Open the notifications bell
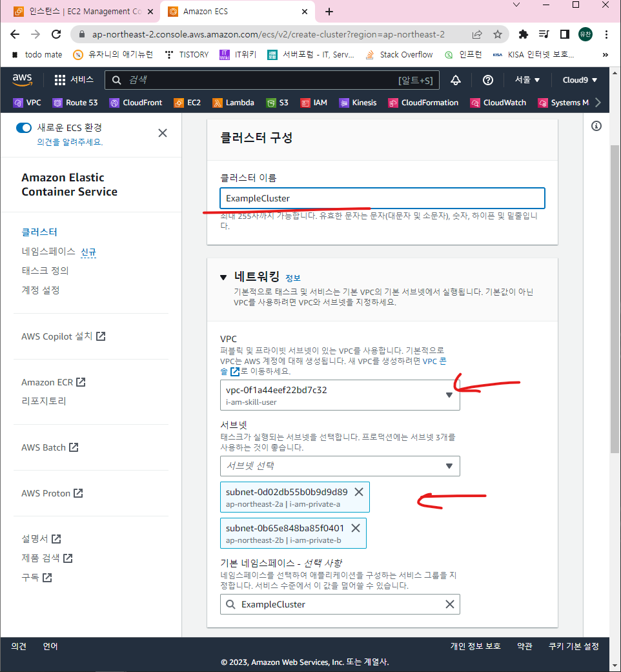The width and height of the screenshot is (621, 672). click(x=456, y=80)
